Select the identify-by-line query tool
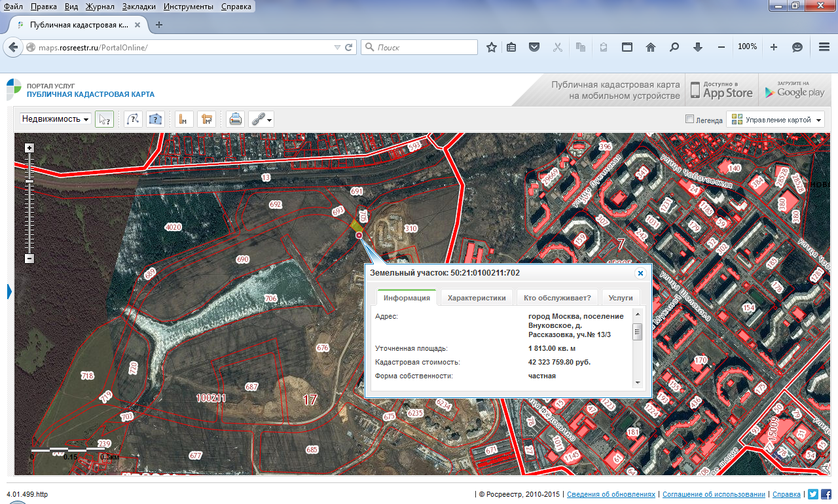Viewport: 838px width, 504px height. click(133, 119)
